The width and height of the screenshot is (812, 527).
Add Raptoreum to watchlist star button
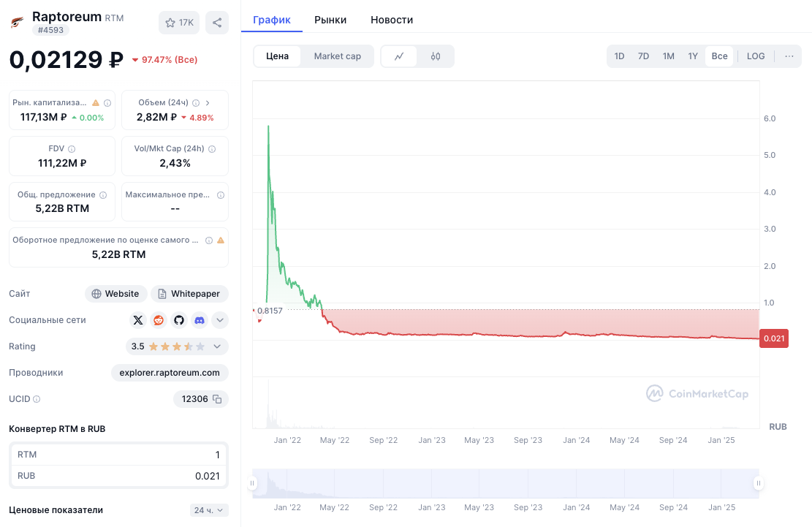click(x=178, y=23)
